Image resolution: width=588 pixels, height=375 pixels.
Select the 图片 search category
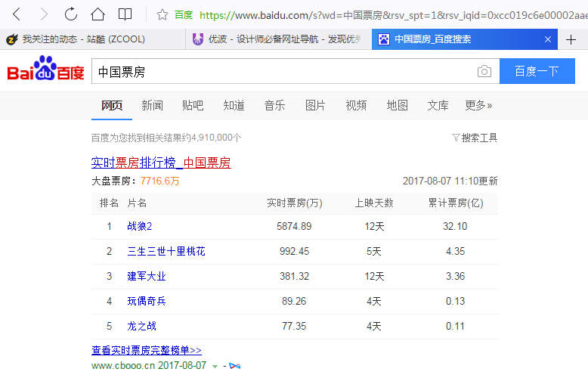pyautogui.click(x=315, y=105)
